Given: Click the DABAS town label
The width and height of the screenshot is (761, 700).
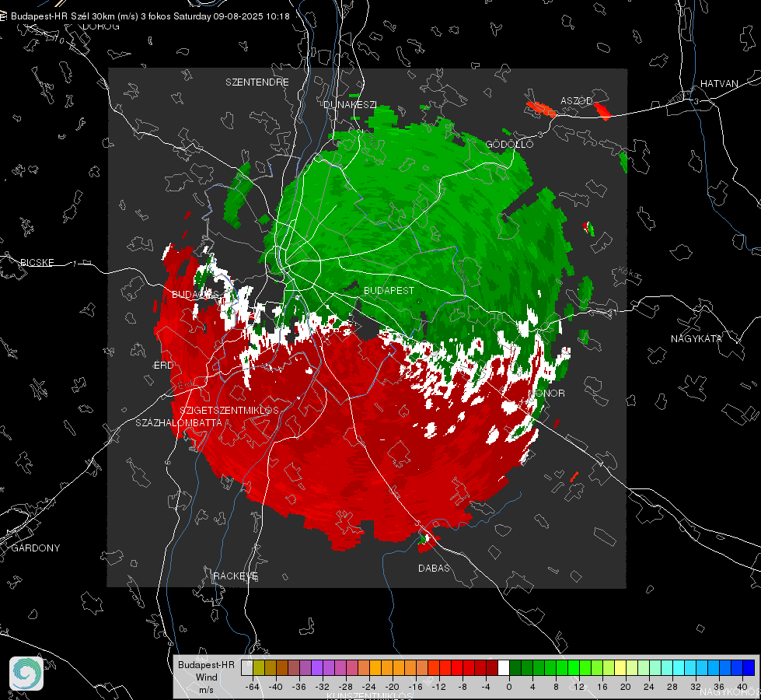Looking at the screenshot, I should click(435, 568).
